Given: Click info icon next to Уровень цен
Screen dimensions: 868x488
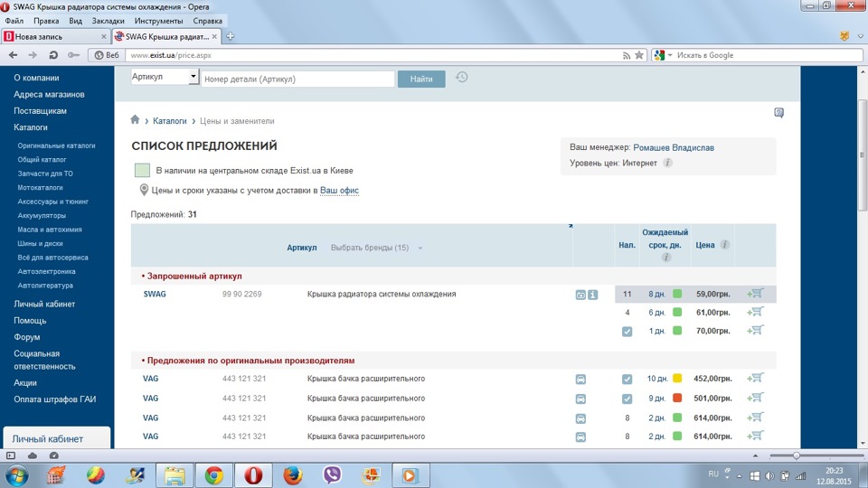Looking at the screenshot, I should pyautogui.click(x=667, y=163).
